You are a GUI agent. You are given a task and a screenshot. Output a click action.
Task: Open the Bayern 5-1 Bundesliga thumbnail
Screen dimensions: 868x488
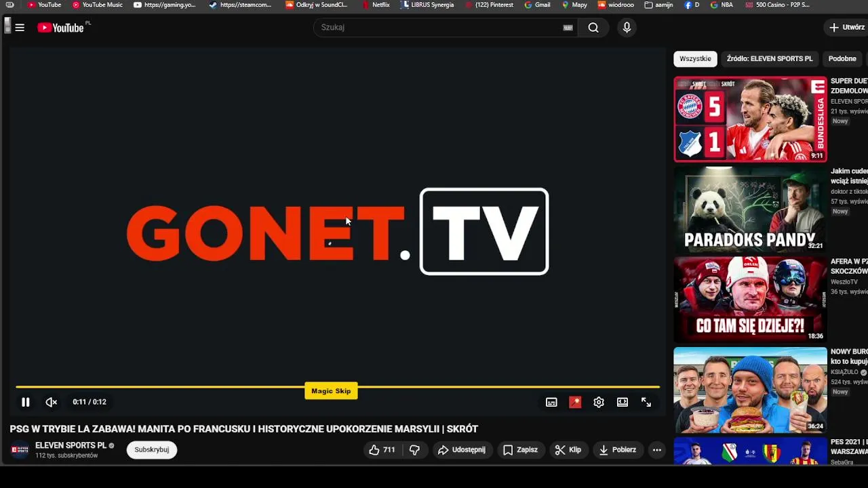[750, 119]
